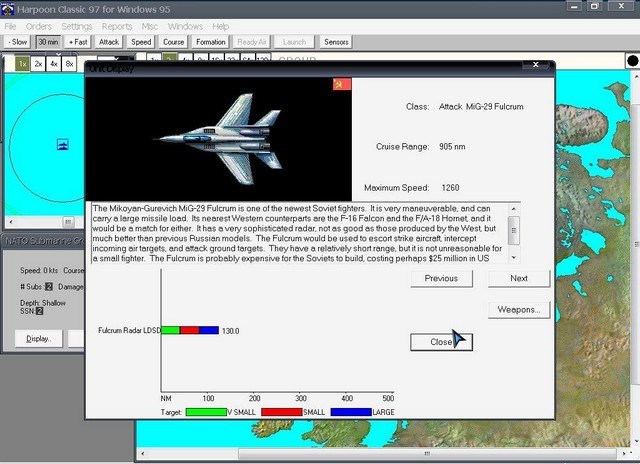The width and height of the screenshot is (640, 464).
Task: Click the green V SMALL target legend swatch
Action: pos(206,411)
